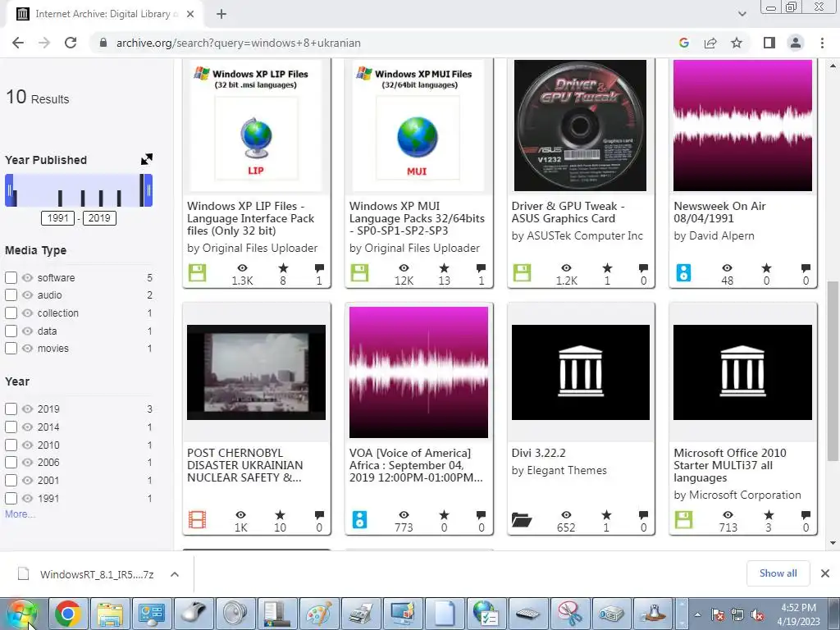Check the audio media type filter
The height and width of the screenshot is (630, 840).
11,295
